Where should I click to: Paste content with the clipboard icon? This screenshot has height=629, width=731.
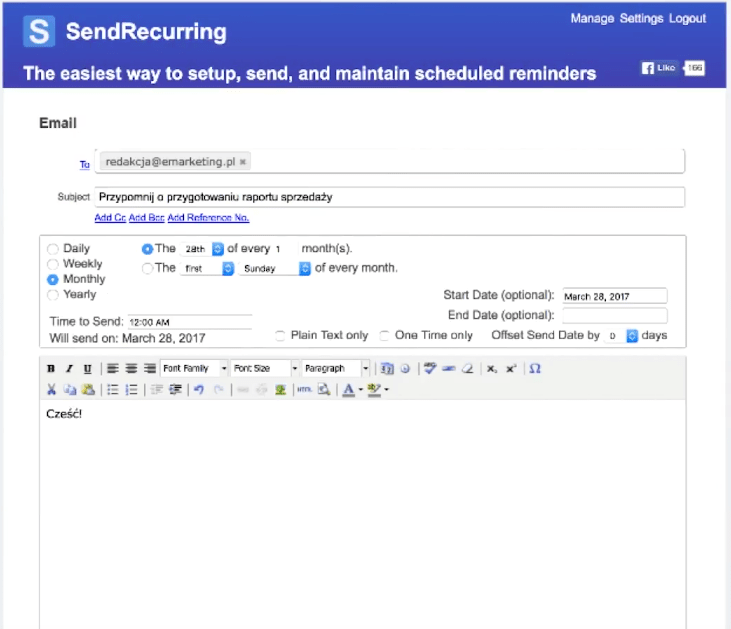click(88, 389)
